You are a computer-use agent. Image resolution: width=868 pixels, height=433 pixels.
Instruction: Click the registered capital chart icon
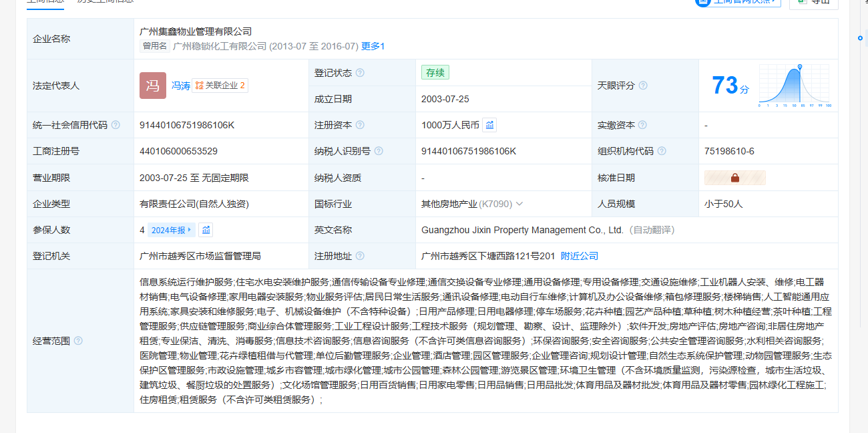(x=489, y=125)
